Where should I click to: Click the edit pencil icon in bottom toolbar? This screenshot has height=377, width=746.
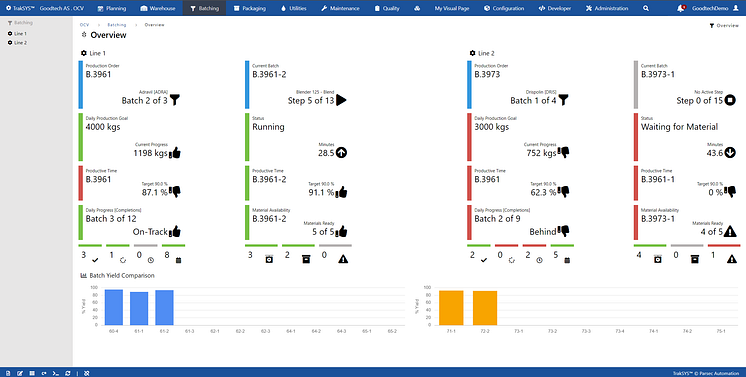coord(20,374)
